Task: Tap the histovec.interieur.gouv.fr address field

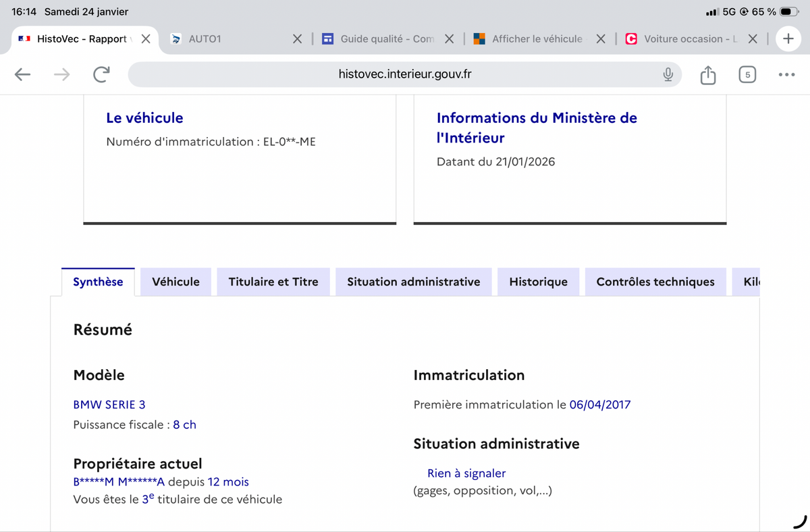Action: pyautogui.click(x=405, y=74)
